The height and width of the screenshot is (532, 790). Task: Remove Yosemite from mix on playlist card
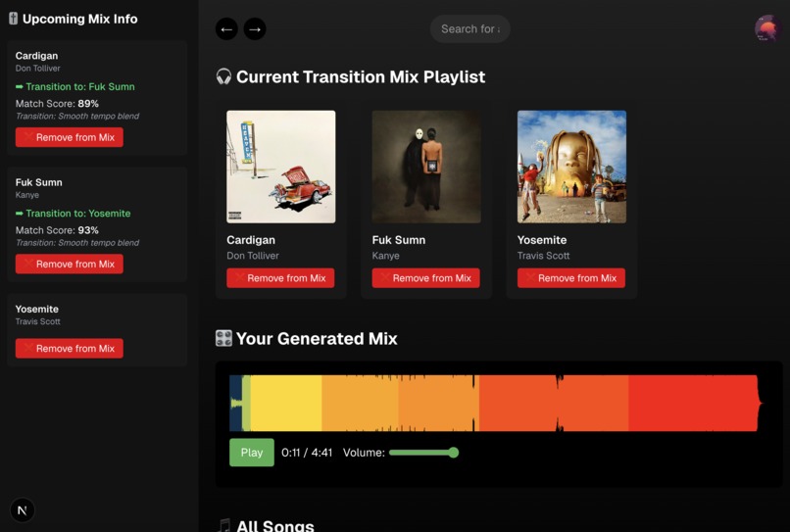(x=570, y=278)
